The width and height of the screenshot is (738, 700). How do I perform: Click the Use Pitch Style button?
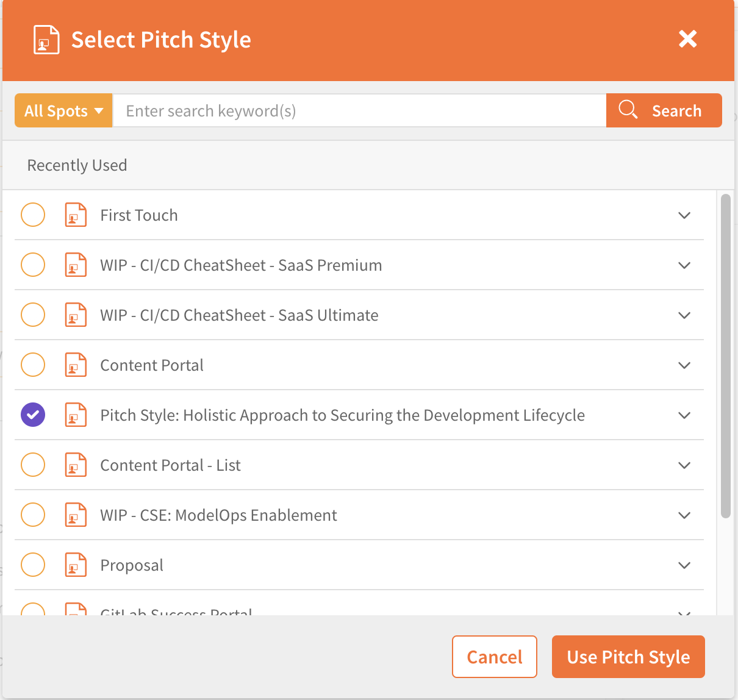628,657
